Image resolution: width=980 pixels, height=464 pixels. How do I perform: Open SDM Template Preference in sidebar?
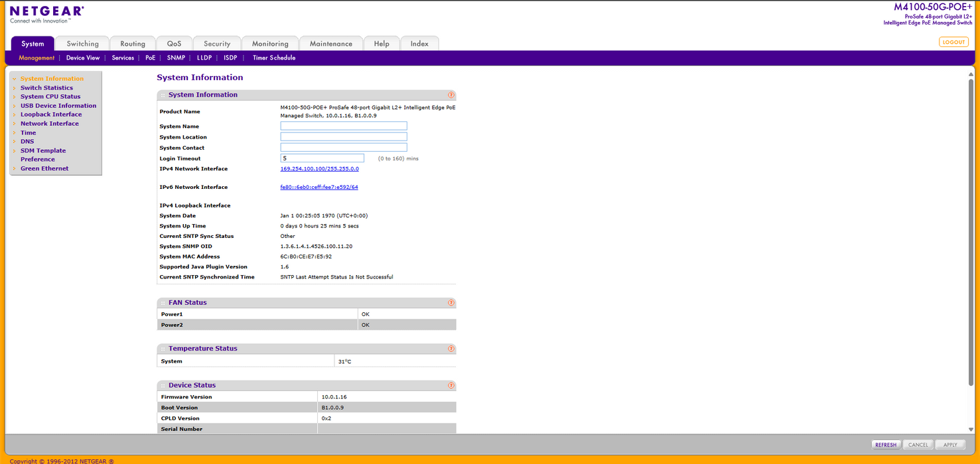43,155
